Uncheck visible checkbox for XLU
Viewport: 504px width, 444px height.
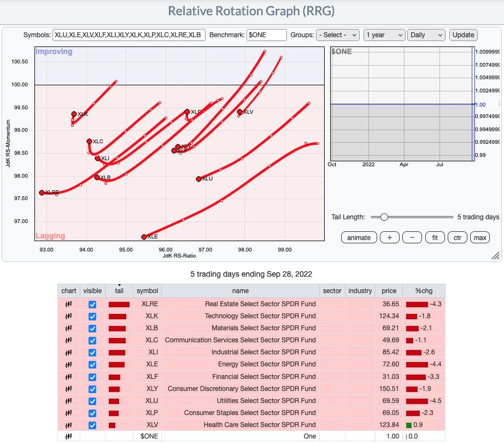tap(92, 401)
